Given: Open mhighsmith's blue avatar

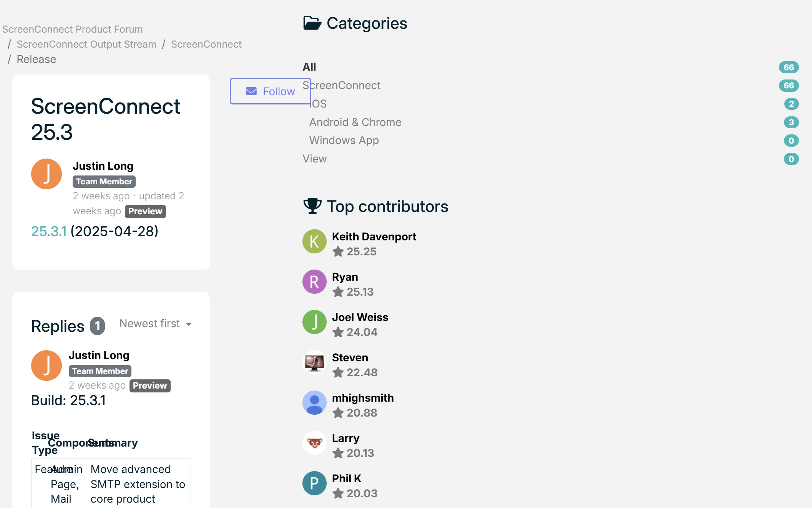Looking at the screenshot, I should [x=314, y=403].
